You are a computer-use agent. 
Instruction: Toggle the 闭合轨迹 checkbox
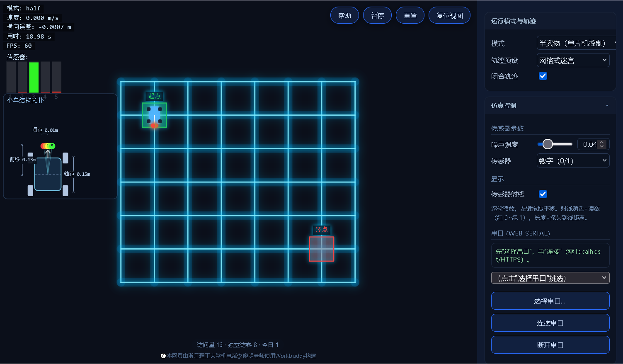pyautogui.click(x=543, y=76)
